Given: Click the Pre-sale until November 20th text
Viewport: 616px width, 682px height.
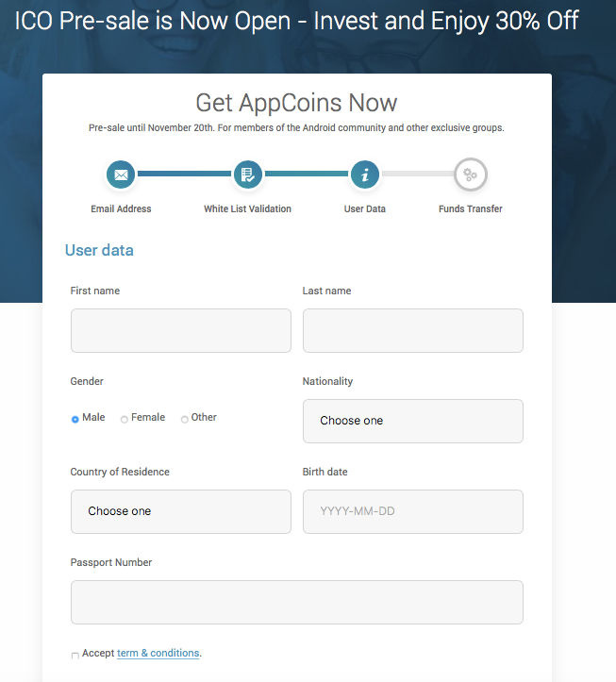Looking at the screenshot, I should tap(296, 128).
